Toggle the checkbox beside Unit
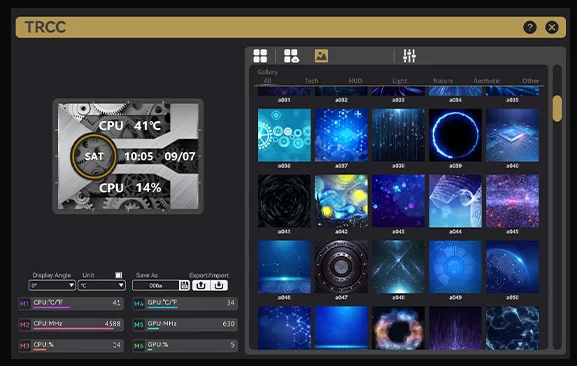Screen dimensions: 577x366 118,275
